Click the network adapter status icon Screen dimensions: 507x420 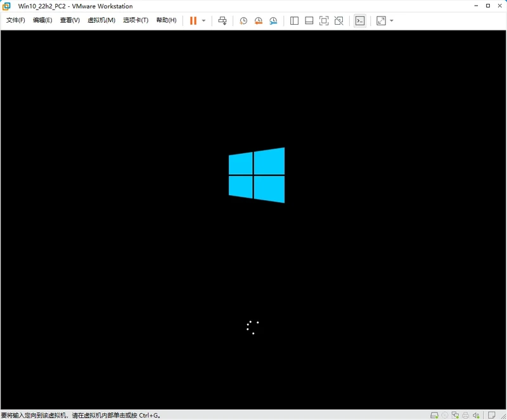coord(455,415)
